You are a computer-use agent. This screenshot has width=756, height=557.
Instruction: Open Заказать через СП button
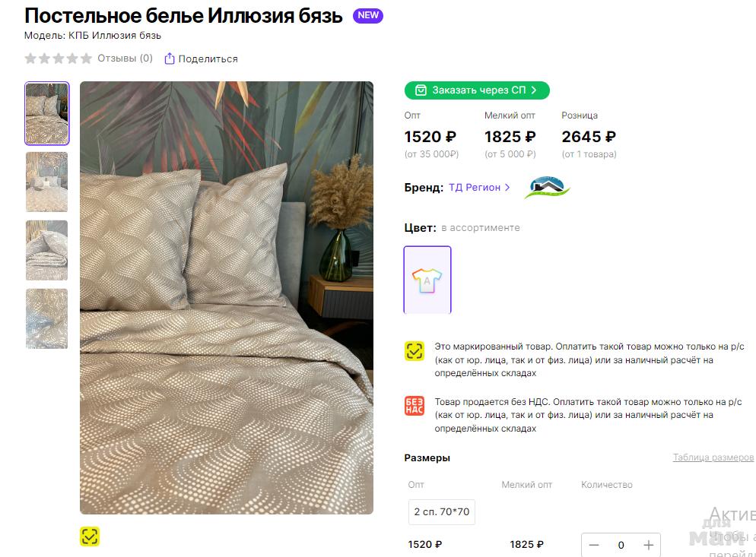(x=477, y=90)
